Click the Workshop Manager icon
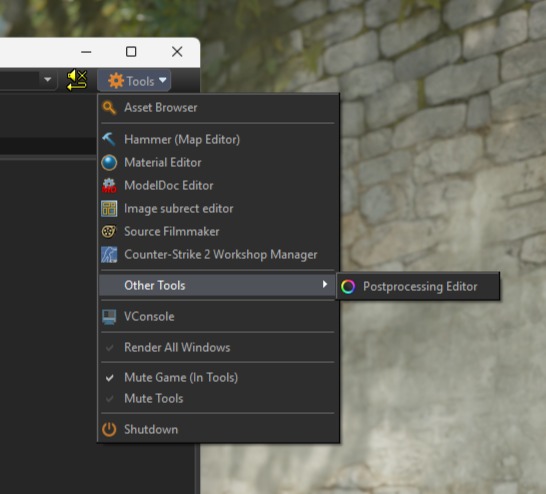The width and height of the screenshot is (546, 494). [109, 254]
